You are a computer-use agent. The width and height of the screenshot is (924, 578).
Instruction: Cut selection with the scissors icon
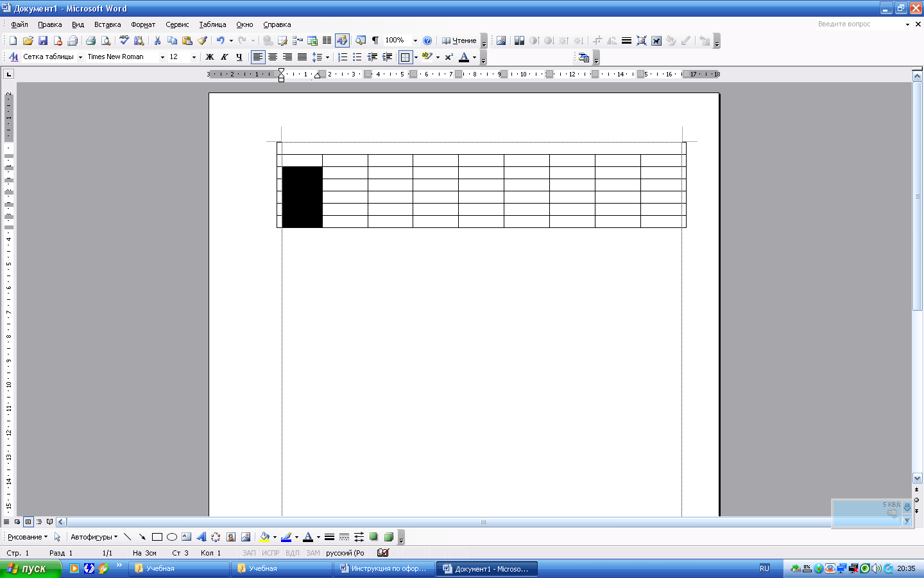157,40
